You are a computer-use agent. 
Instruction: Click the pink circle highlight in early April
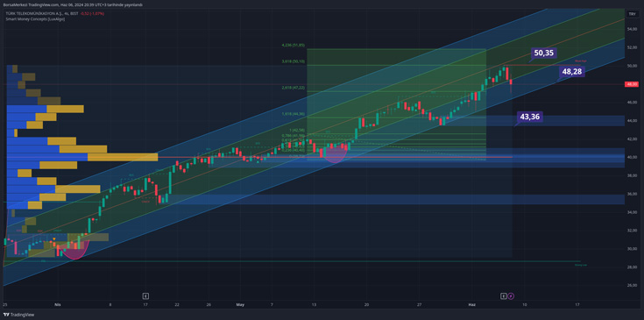coord(74,248)
